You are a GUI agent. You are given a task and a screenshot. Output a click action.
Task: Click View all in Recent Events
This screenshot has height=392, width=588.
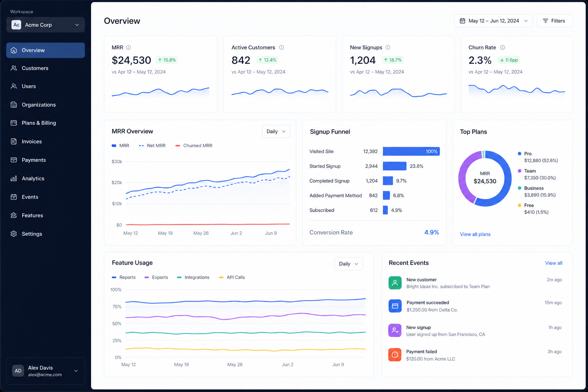tap(554, 263)
